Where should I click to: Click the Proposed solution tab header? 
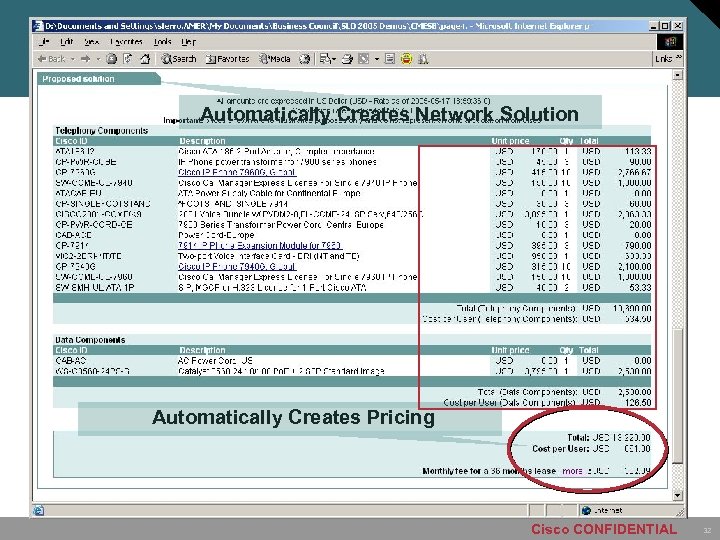[99, 79]
